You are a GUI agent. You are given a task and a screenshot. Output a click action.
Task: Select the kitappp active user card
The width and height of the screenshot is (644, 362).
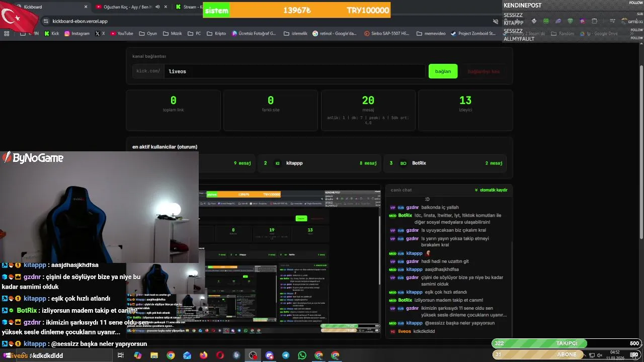point(319,163)
